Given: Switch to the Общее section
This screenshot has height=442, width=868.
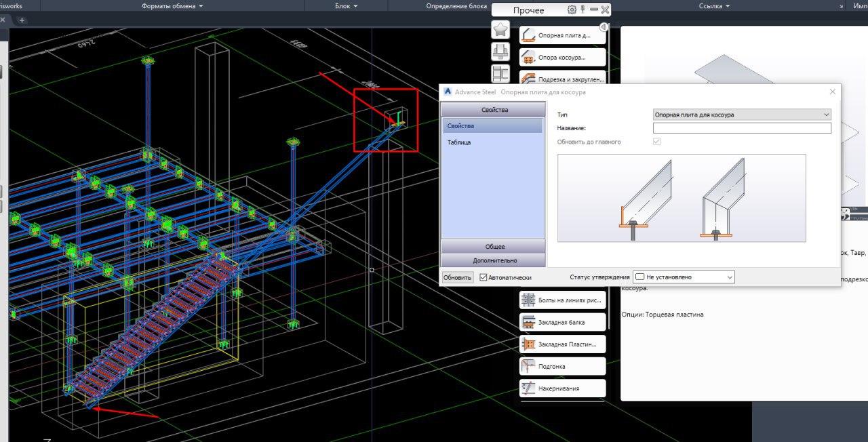Looking at the screenshot, I should tap(493, 247).
